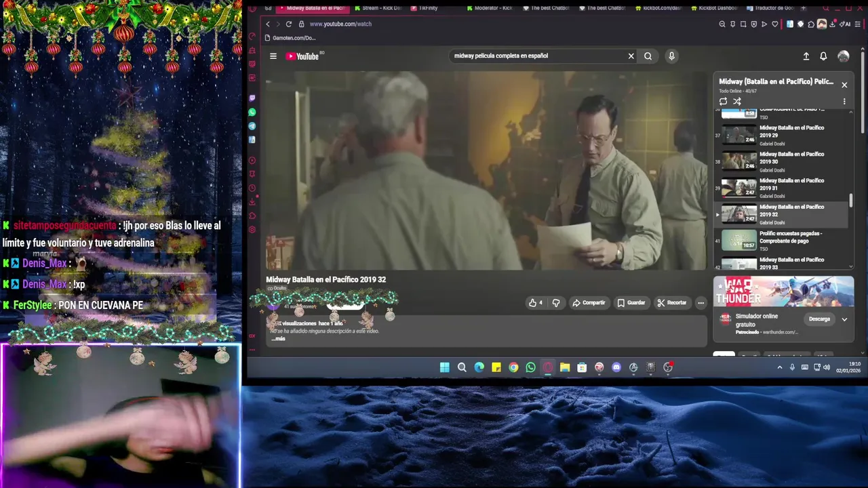The height and width of the screenshot is (488, 868).
Task: Open the YouTube hamburger guide menu
Action: tap(273, 56)
